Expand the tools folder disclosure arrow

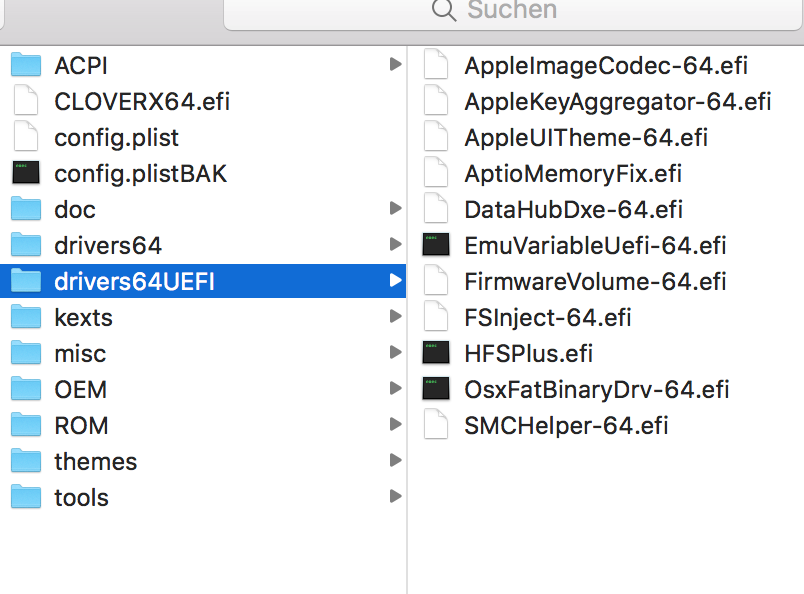pos(395,497)
